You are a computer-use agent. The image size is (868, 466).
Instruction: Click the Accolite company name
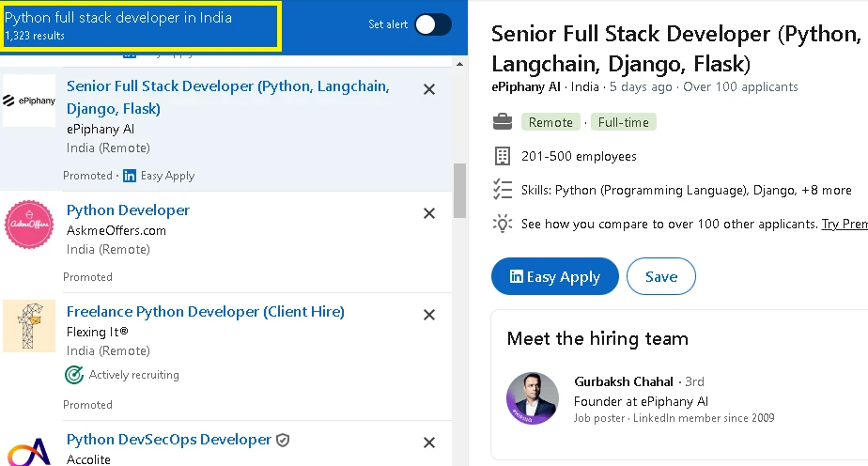point(88,459)
